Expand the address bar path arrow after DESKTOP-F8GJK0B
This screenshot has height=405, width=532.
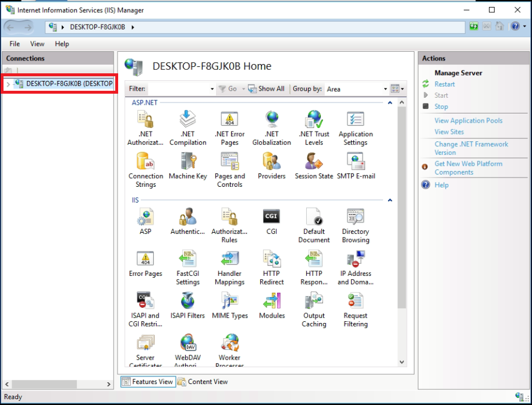133,27
